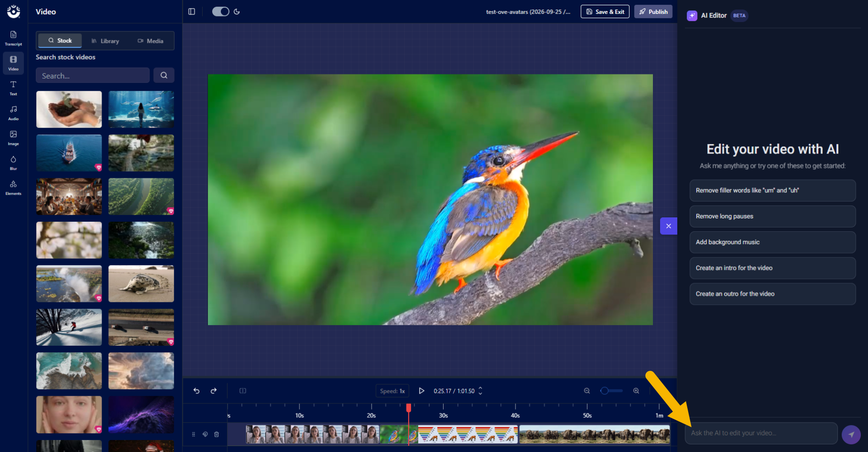Screen dimensions: 868x452
Task: Click the Ask the AI input field
Action: pos(761,433)
